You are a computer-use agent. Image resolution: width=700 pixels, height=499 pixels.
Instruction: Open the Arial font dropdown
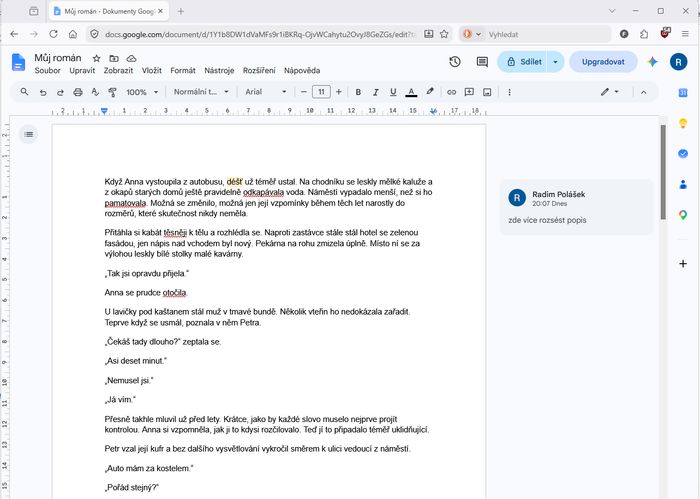266,92
